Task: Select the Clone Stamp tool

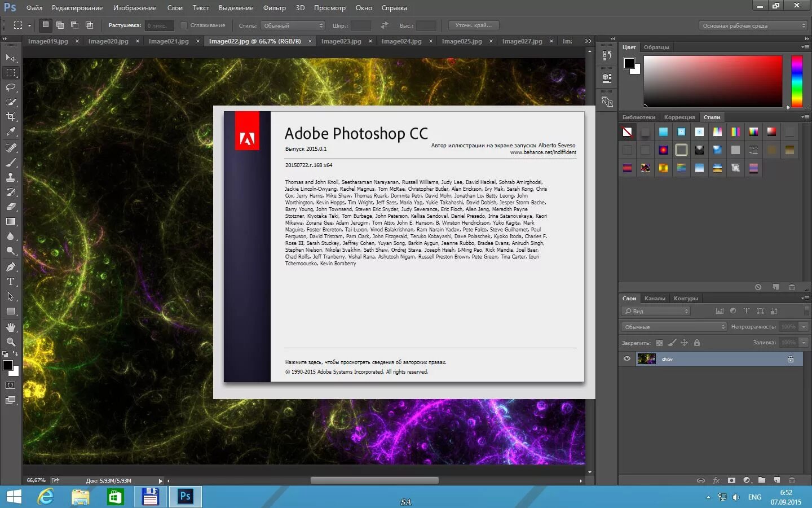Action: pyautogui.click(x=11, y=177)
